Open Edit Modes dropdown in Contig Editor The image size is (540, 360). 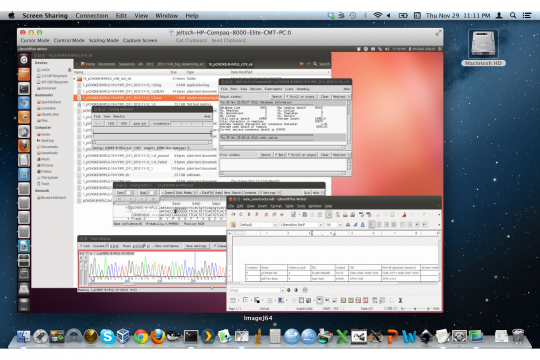186,193
